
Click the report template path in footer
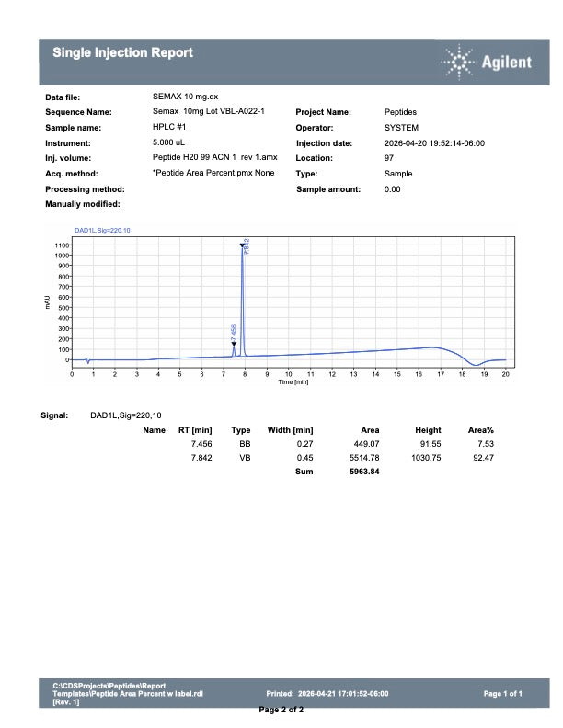[128, 694]
